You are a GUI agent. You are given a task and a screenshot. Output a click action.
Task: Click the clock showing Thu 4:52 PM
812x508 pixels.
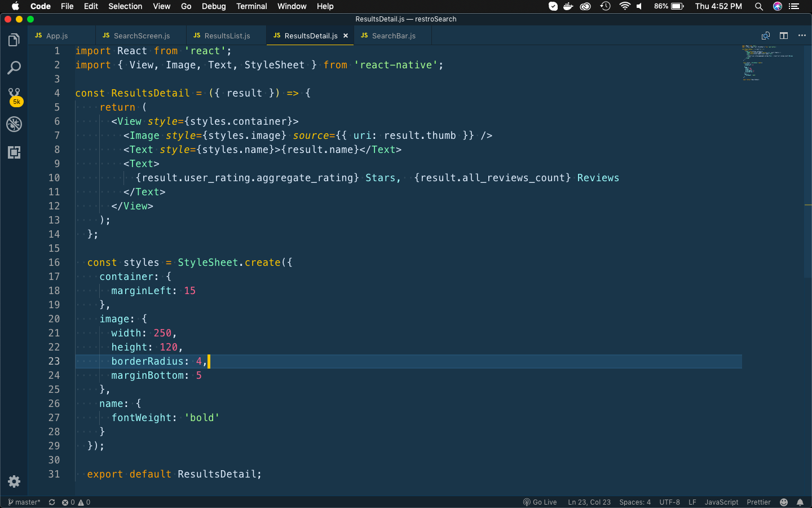[718, 6]
